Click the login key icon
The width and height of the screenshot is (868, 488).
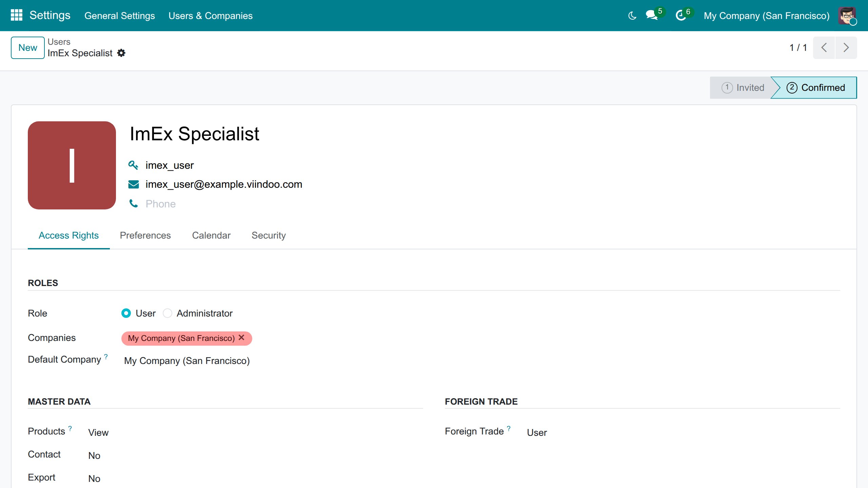(x=133, y=165)
